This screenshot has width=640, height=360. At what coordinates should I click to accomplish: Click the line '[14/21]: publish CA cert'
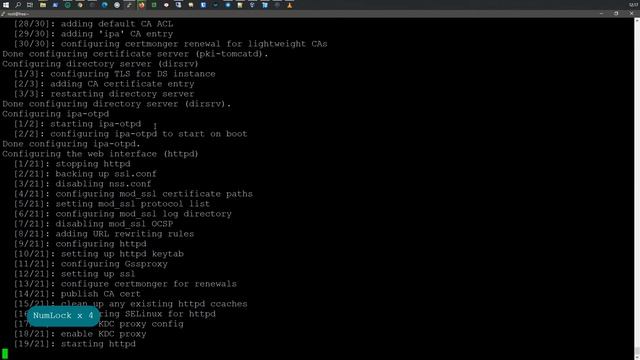click(77, 294)
